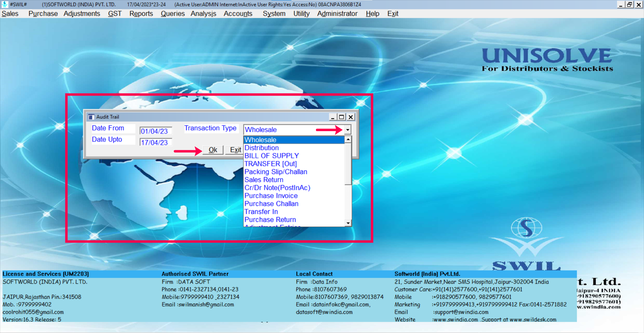Click the License and Services (UM2203) heading
Image resolution: width=644 pixels, height=333 pixels.
click(x=46, y=274)
